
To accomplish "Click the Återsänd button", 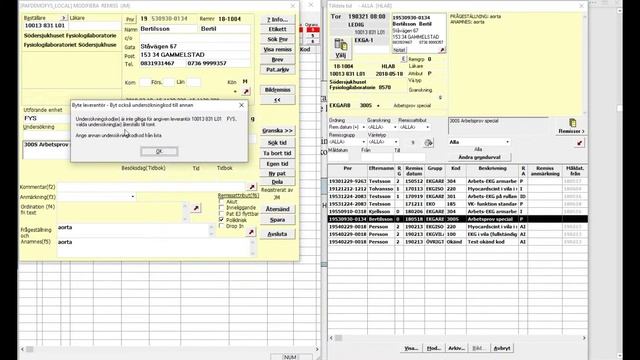I will [x=278, y=209].
